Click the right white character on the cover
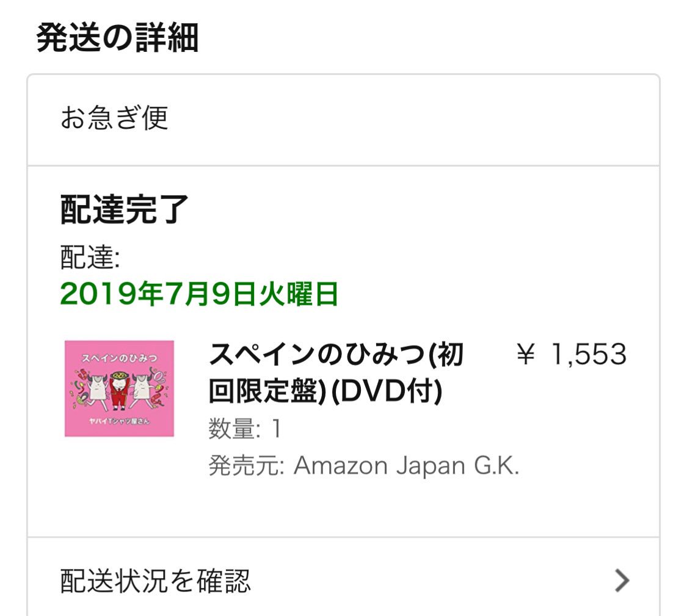This screenshot has height=616, width=687. (143, 391)
